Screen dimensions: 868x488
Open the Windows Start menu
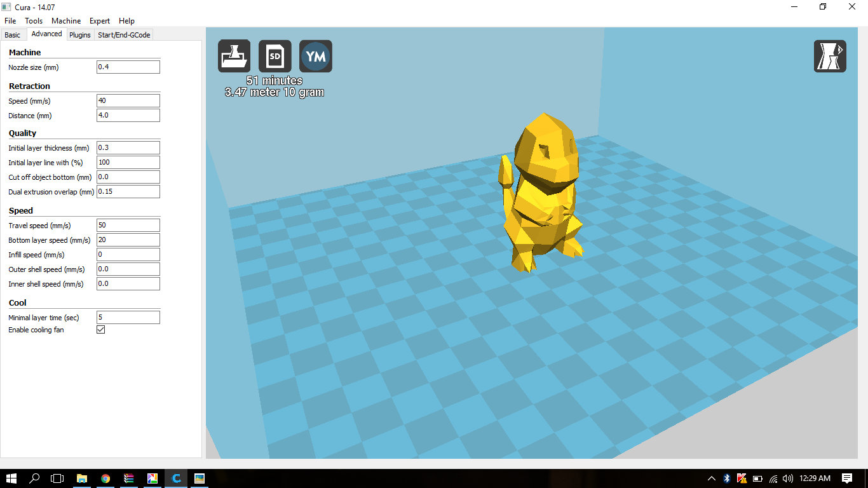click(x=11, y=478)
